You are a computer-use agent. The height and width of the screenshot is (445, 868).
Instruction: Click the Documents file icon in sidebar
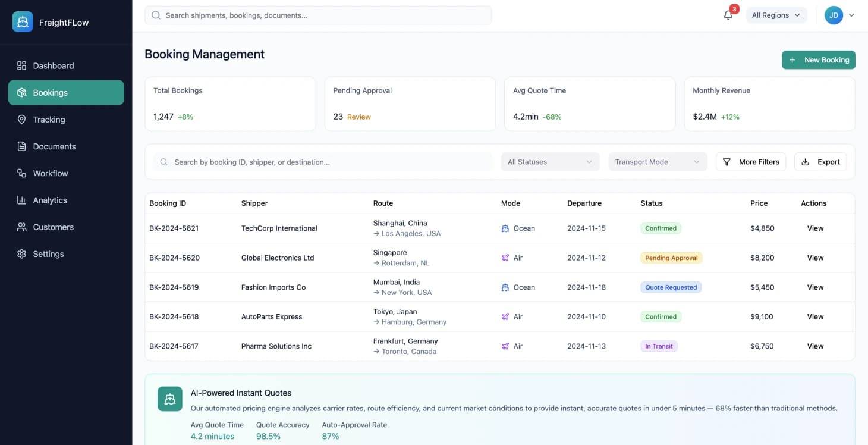coord(21,146)
